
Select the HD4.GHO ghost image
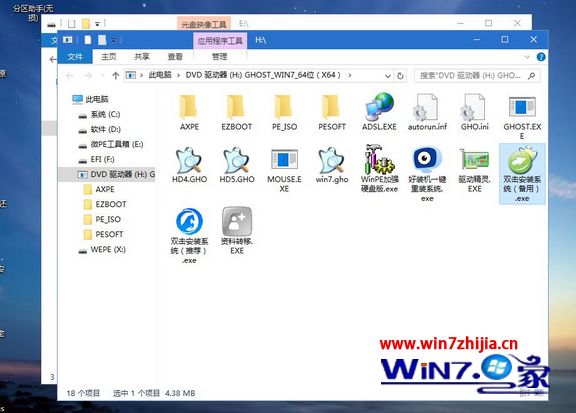pyautogui.click(x=189, y=165)
